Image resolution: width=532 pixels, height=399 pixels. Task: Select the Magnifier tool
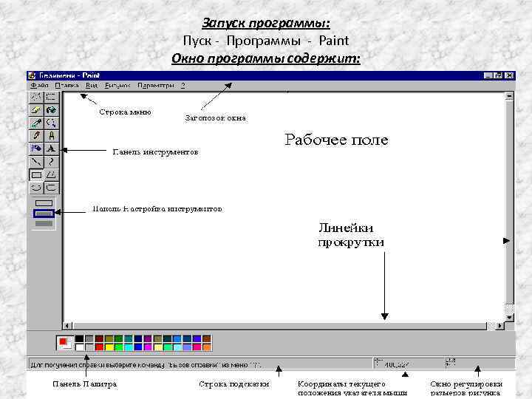51,123
